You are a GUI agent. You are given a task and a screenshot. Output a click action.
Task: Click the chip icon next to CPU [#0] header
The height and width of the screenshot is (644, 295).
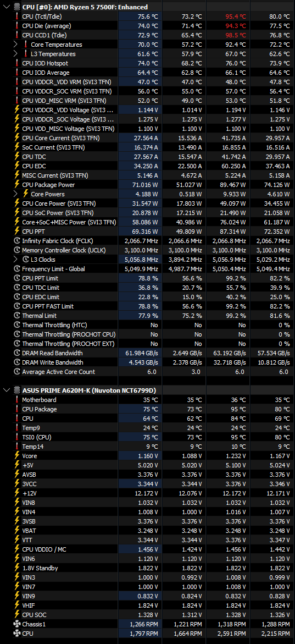tap(17, 7)
